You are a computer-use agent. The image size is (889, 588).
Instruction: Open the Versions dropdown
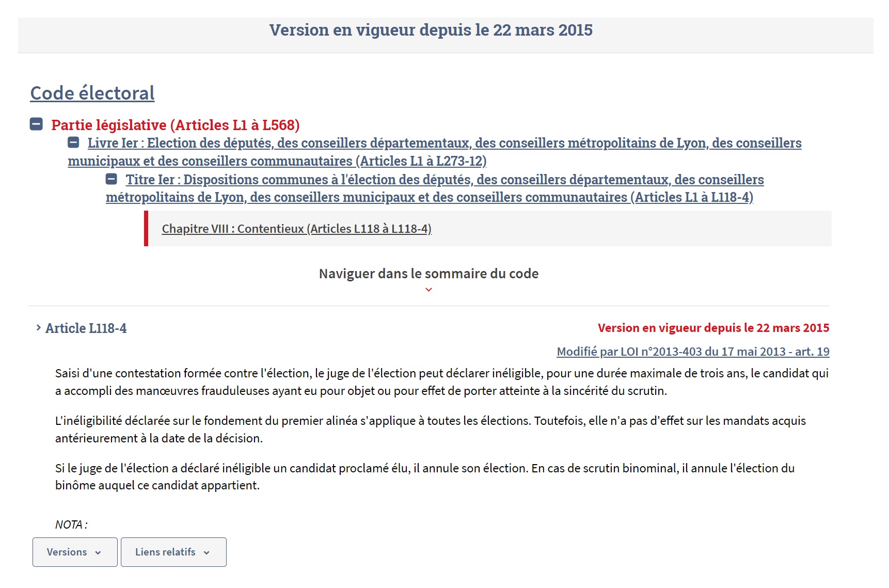click(75, 552)
